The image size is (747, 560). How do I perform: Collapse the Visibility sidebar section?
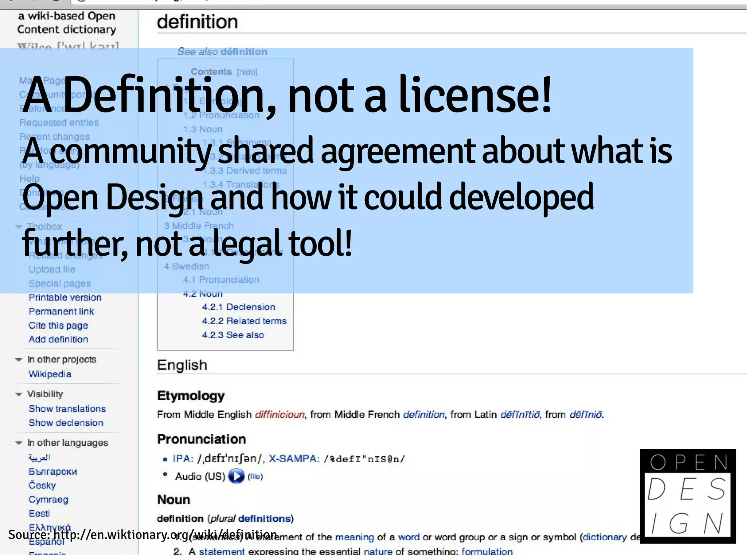click(x=19, y=394)
